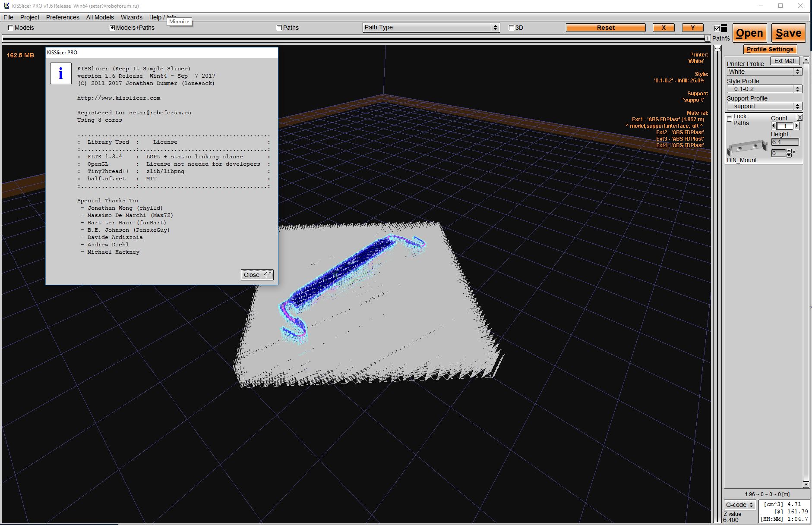Viewport: 812px width, 525px height.
Task: Decrease model Count with the left arrow
Action: pyautogui.click(x=774, y=126)
